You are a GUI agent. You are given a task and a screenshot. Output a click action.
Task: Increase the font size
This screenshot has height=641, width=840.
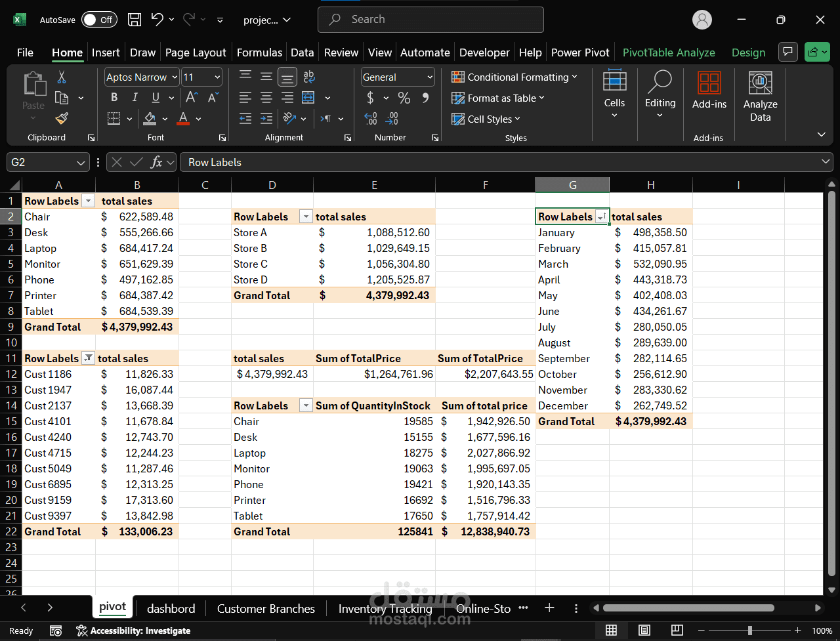coord(192,98)
